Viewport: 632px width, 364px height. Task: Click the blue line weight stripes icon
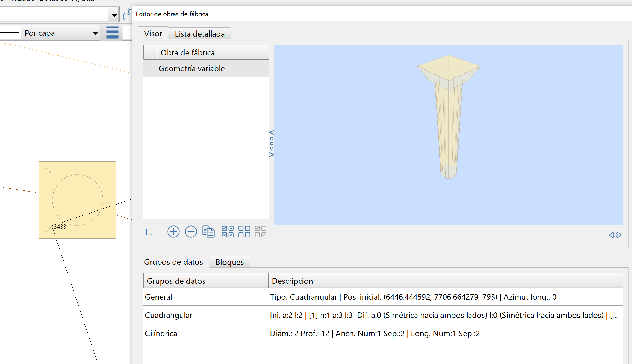[112, 33]
